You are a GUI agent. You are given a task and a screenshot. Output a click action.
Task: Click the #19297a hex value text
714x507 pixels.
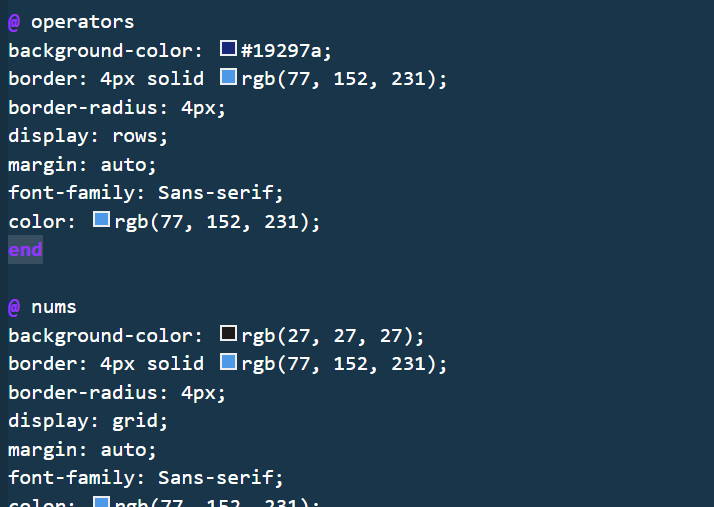tap(285, 50)
